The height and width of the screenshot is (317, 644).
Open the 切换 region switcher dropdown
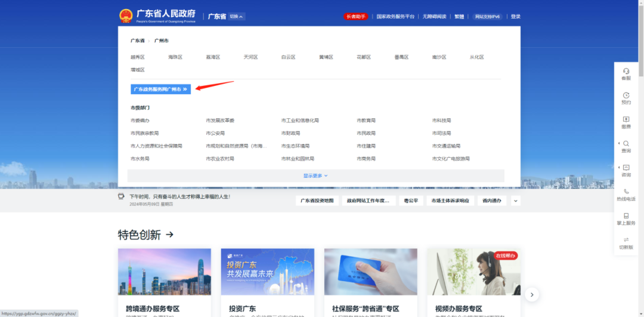click(237, 17)
